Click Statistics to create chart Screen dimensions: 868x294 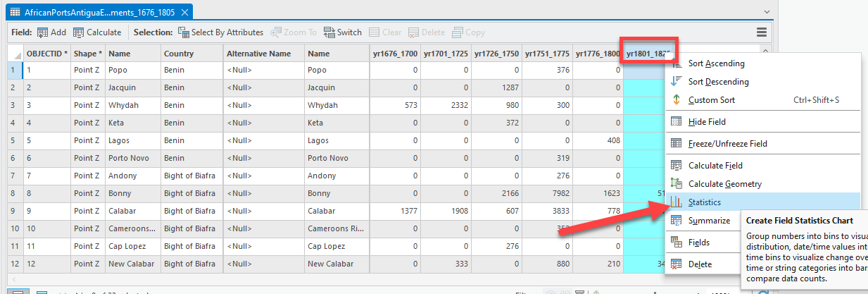tap(704, 202)
